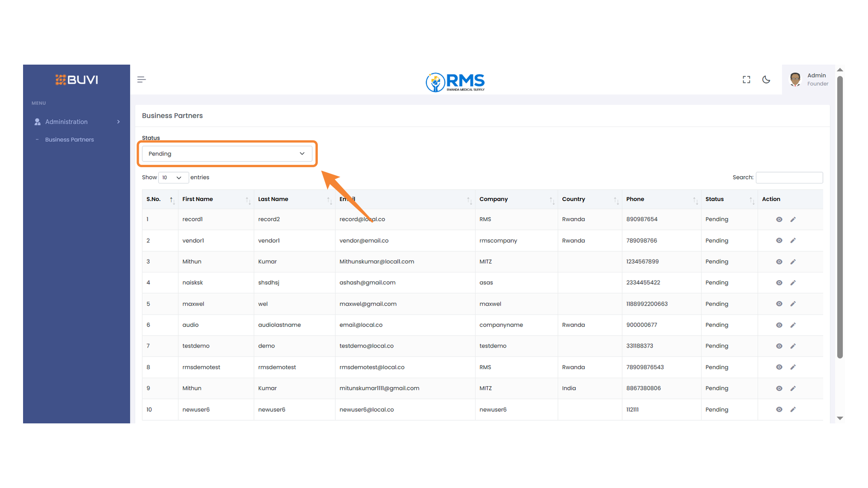Open edit pencil icon for record1 row
This screenshot has width=868, height=488.
pyautogui.click(x=793, y=219)
